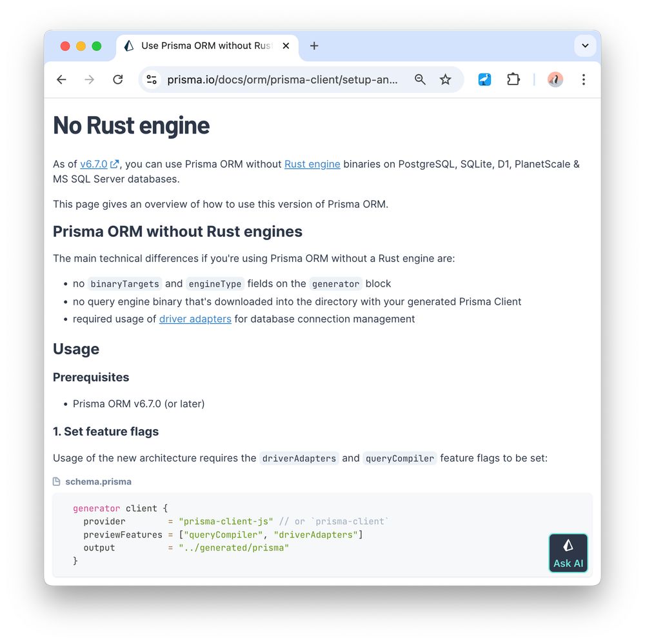This screenshot has width=645, height=644.
Task: Open the blue bird extension icon
Action: click(484, 79)
